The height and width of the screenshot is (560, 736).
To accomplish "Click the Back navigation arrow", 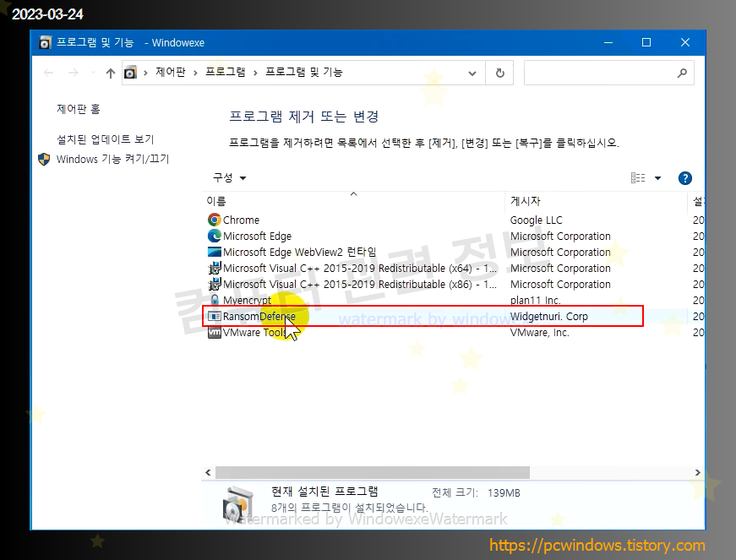I will click(x=48, y=73).
